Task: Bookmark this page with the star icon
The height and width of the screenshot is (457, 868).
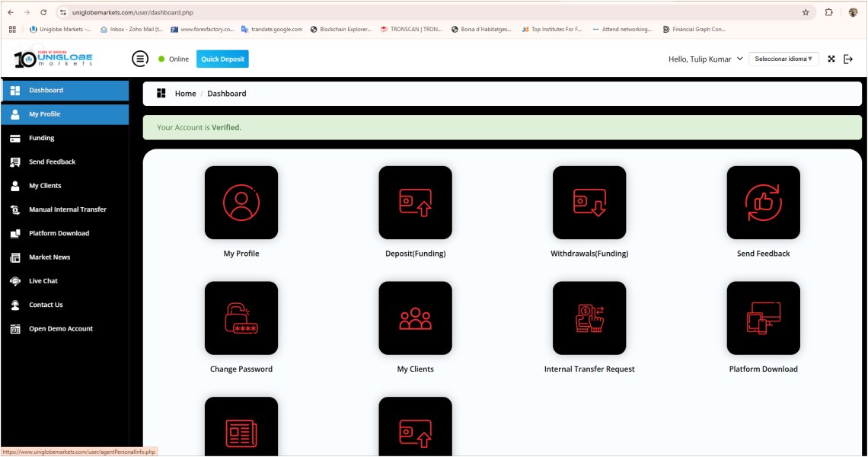Action: (806, 13)
